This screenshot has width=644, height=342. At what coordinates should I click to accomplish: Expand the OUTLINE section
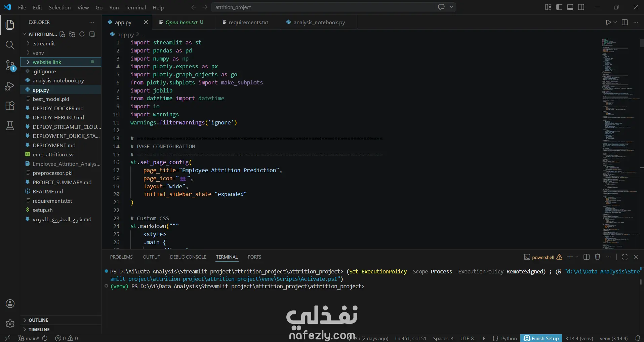point(61,320)
